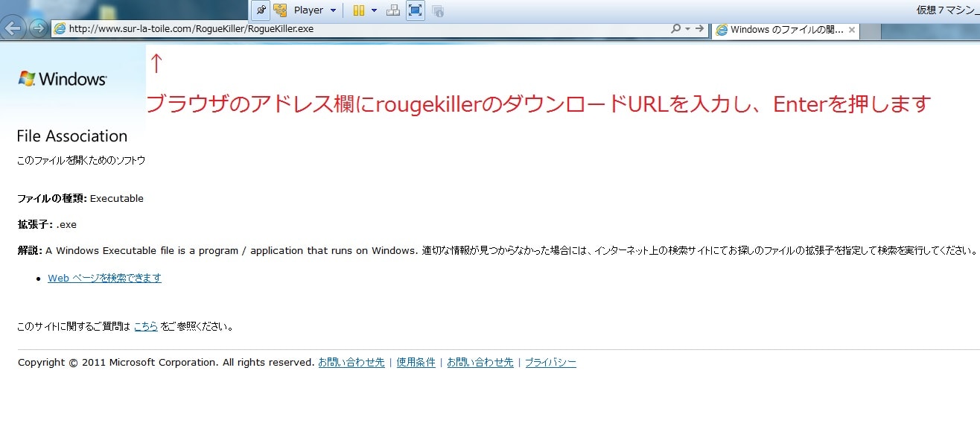Open the 'プライバシー' footer link
This screenshot has width=980, height=426.
pos(550,363)
